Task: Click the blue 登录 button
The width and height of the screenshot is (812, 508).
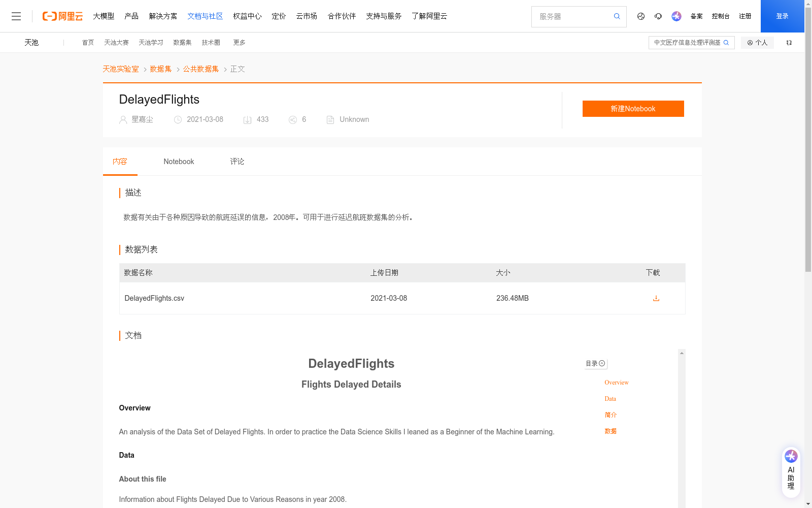Action: tap(782, 16)
